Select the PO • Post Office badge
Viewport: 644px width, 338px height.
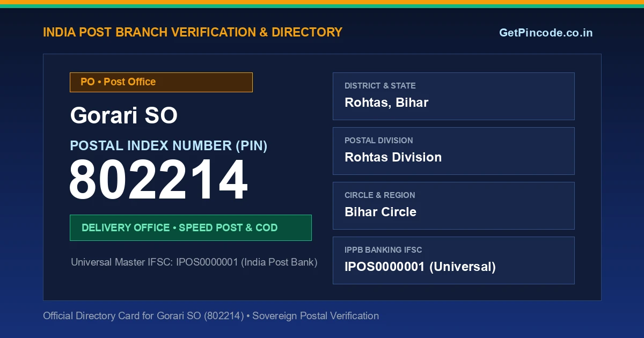tap(161, 82)
